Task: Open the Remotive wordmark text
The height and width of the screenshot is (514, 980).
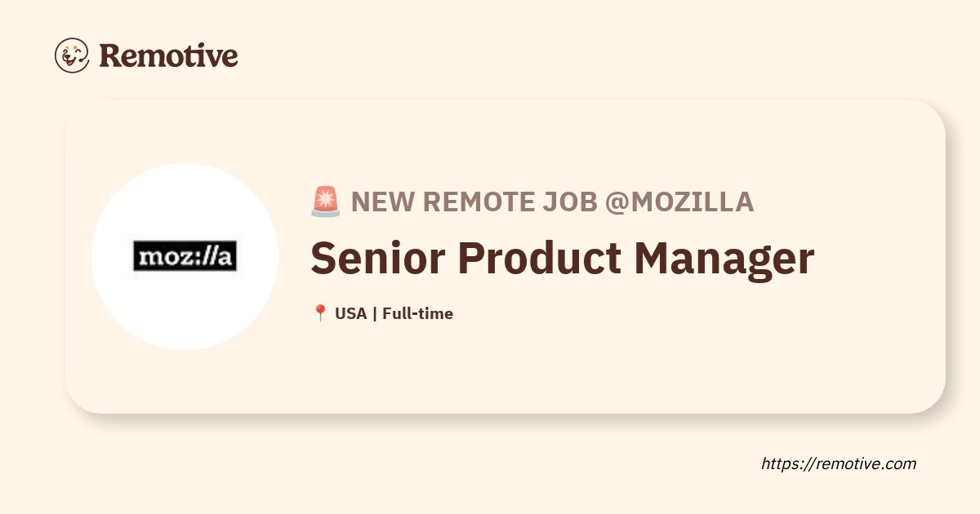Action: [x=168, y=55]
